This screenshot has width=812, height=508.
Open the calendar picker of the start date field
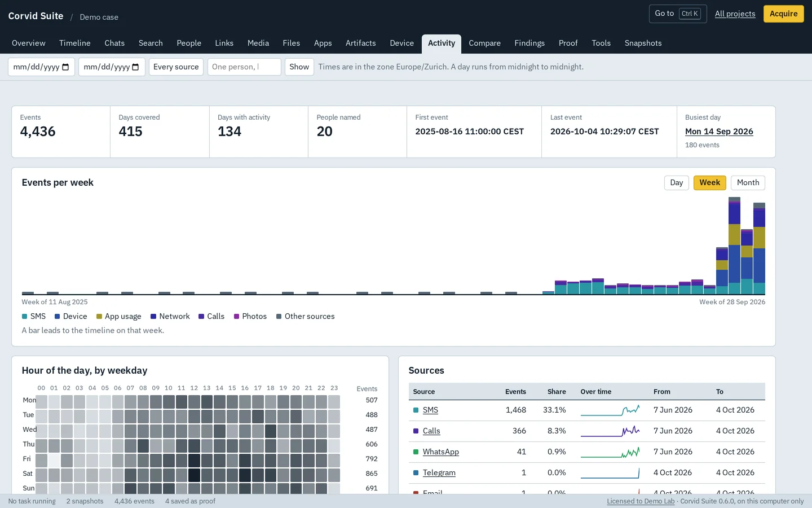coord(65,67)
